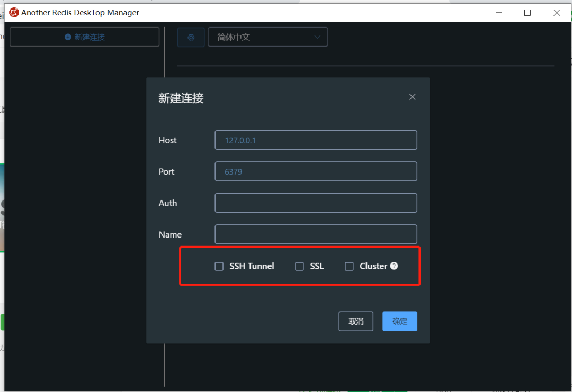Click the 新建连接 button in the sidebar

coord(85,37)
